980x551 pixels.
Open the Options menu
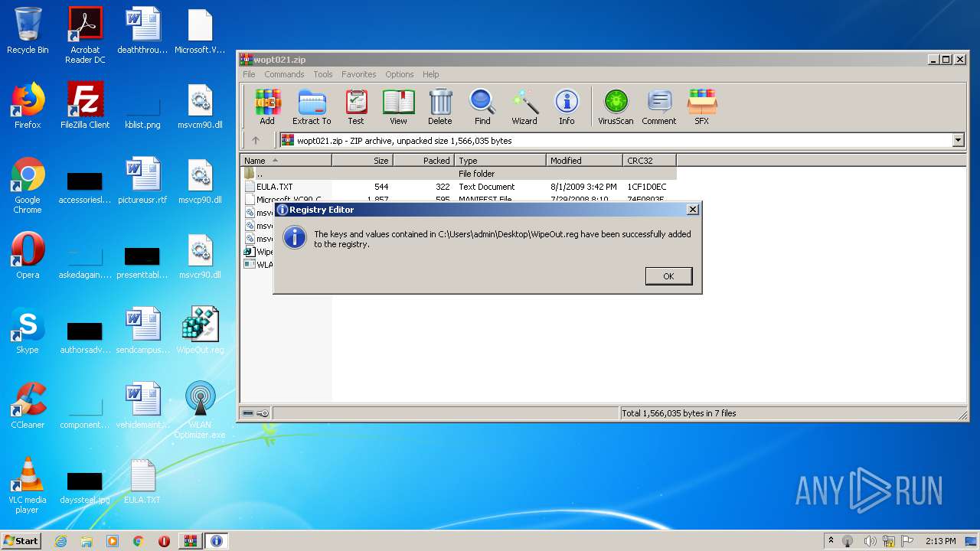pos(400,74)
